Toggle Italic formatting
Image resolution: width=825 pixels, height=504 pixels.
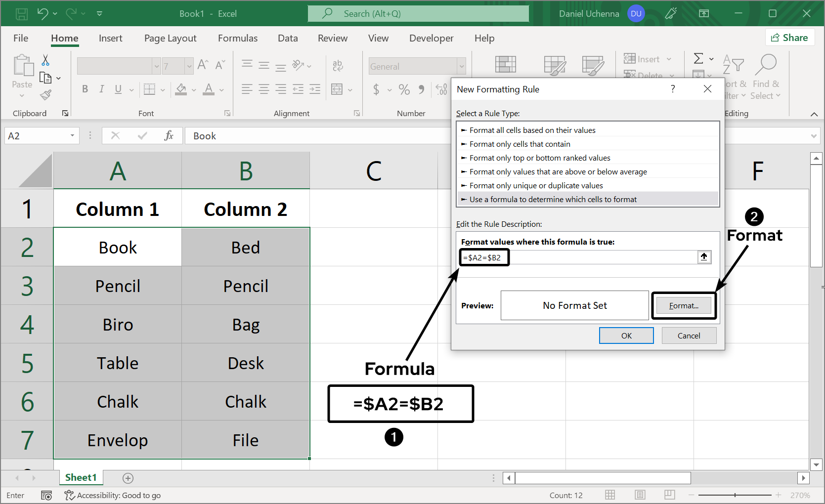tap(101, 89)
